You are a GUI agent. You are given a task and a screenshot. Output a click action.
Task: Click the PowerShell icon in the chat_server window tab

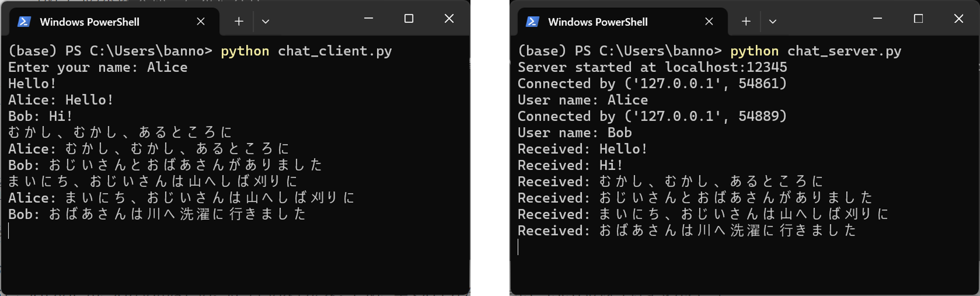[532, 22]
